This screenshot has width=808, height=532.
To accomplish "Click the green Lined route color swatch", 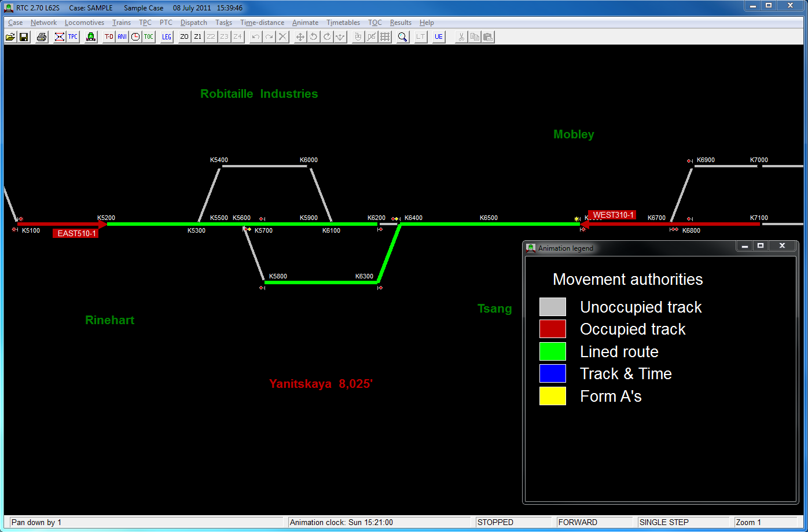I will (552, 351).
